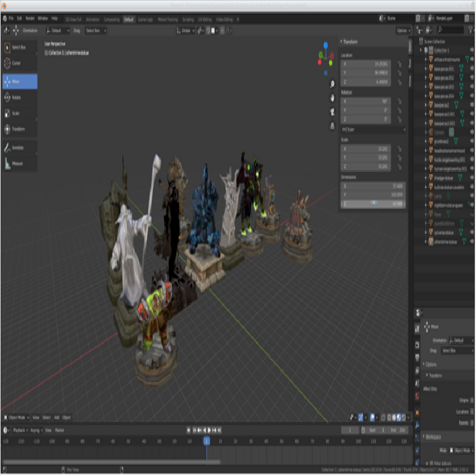Viewport: 476px width, 476px height.
Task: Open the Drag Select Box dropdown in header
Action: point(96,31)
